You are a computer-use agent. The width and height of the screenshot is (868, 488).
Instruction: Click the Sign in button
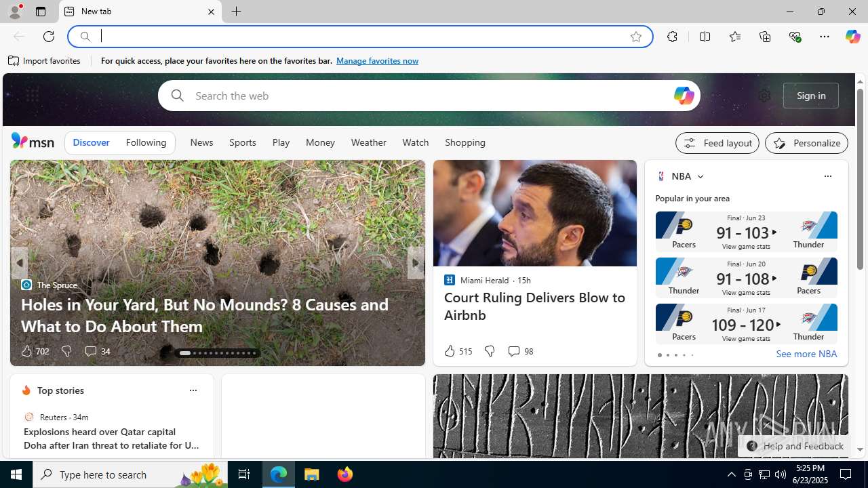[x=810, y=96]
